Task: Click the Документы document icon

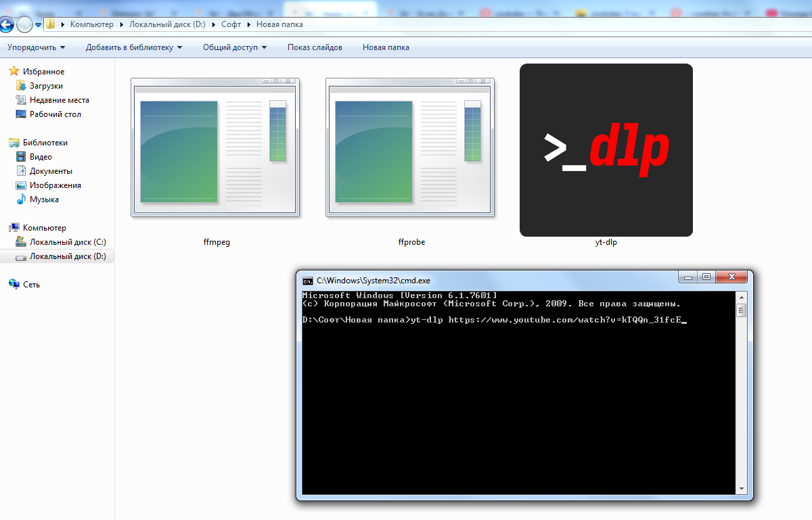Action: [21, 171]
